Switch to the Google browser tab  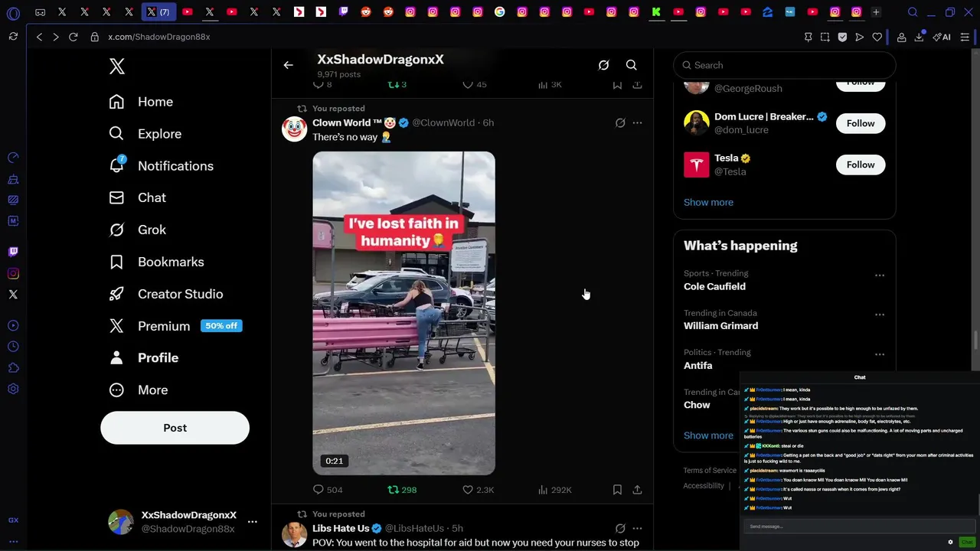click(x=499, y=11)
